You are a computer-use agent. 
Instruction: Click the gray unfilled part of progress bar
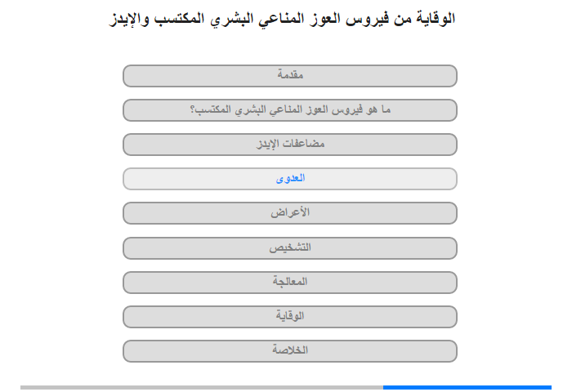[x=202, y=387]
